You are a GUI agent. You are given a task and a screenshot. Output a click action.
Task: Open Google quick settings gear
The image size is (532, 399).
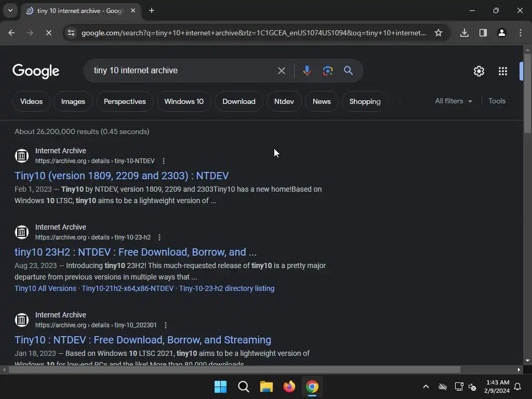(x=478, y=71)
